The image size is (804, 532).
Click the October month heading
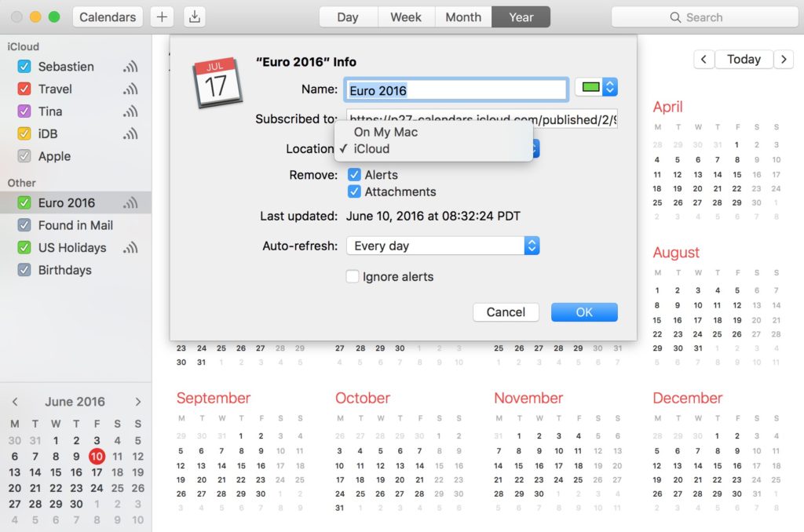pos(363,399)
